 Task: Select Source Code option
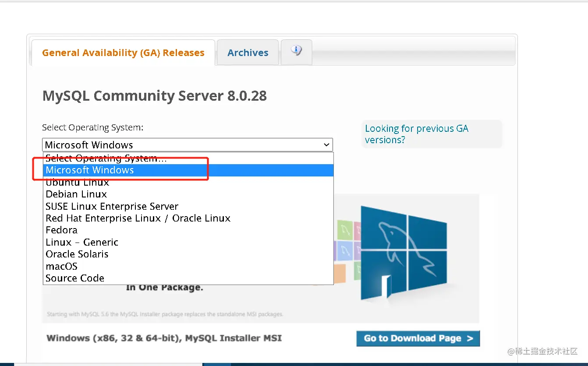click(188, 278)
